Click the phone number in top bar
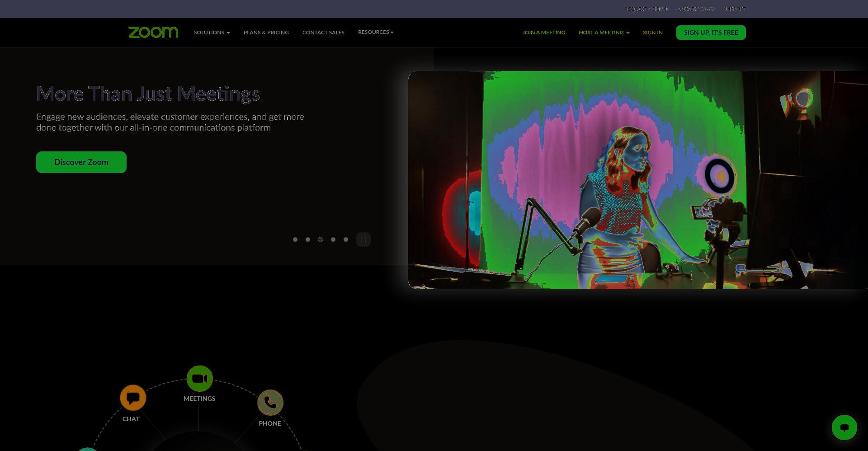The height and width of the screenshot is (451, 868). (x=696, y=9)
